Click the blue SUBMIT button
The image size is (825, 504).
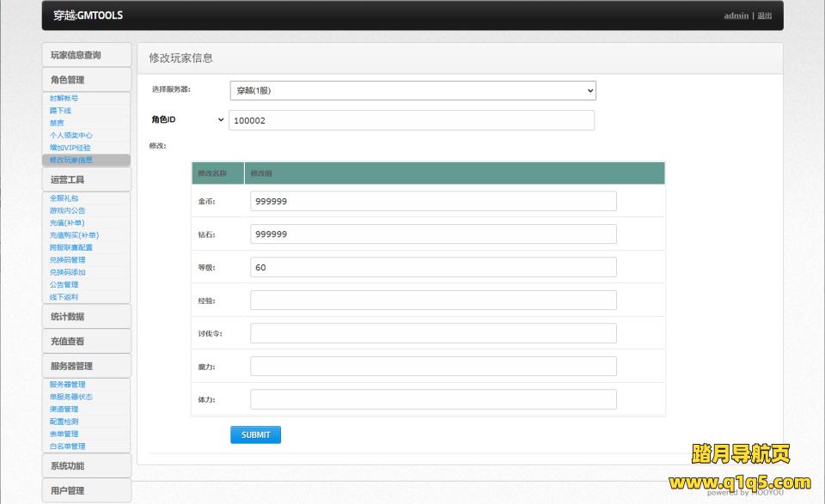coord(255,434)
